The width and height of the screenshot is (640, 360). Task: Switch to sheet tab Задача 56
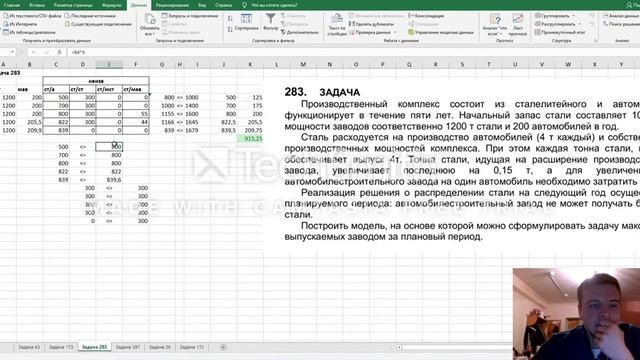click(x=159, y=347)
